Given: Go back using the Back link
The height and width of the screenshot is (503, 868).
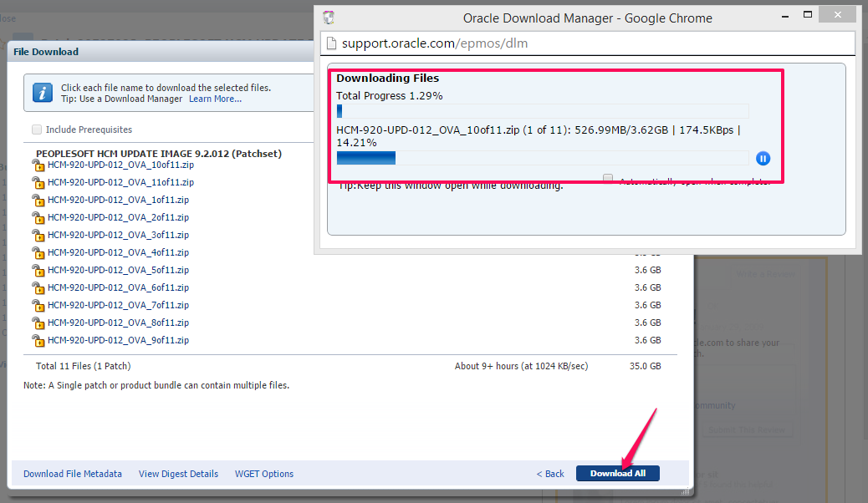Looking at the screenshot, I should coord(550,474).
